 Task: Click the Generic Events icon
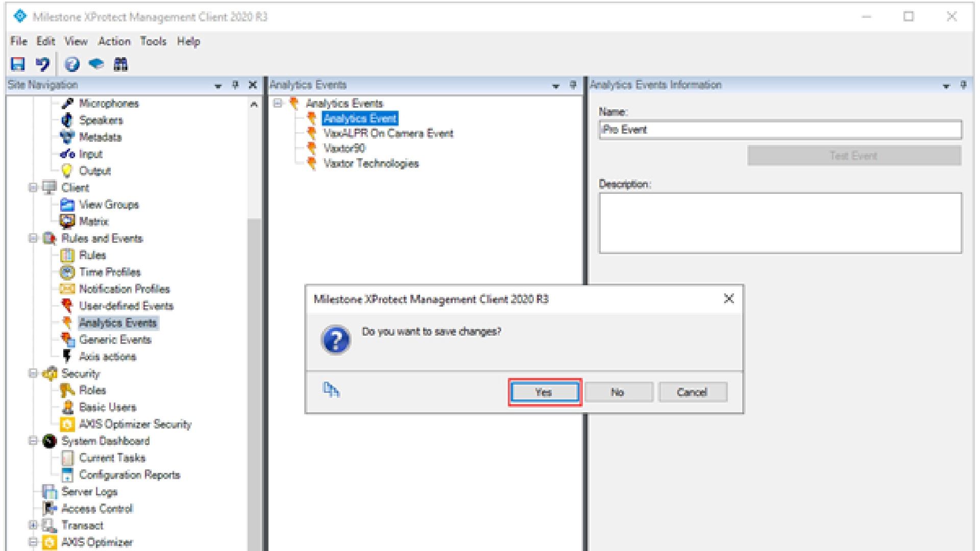pyautogui.click(x=67, y=340)
